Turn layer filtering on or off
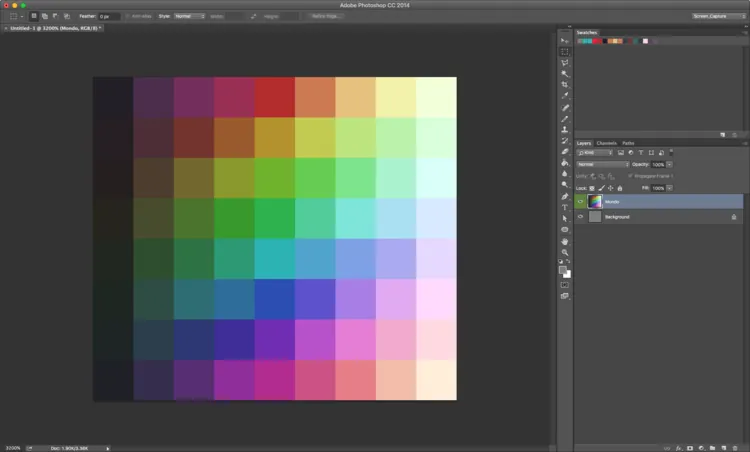 tap(671, 152)
